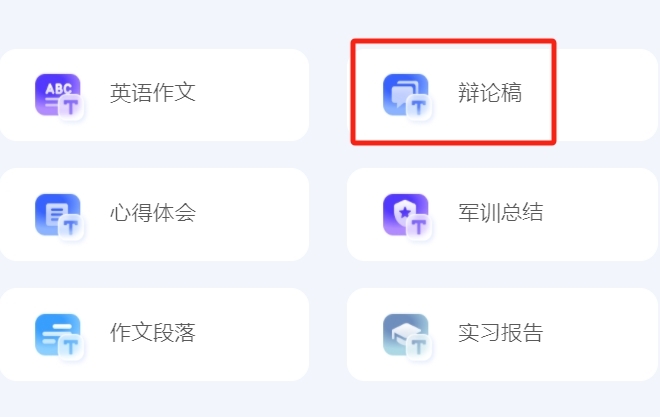The image size is (660, 417).
Task: Click blank area of the 作文段落 card
Action: (x=253, y=335)
